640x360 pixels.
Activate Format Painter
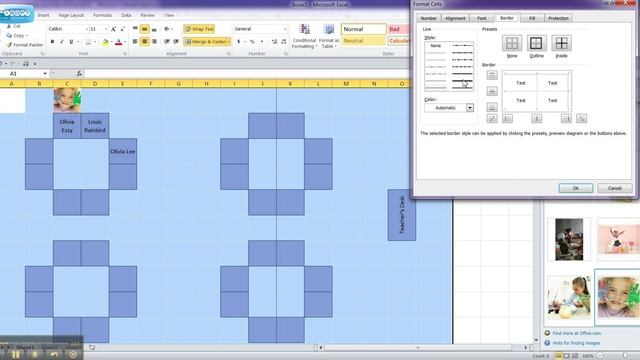pos(24,45)
